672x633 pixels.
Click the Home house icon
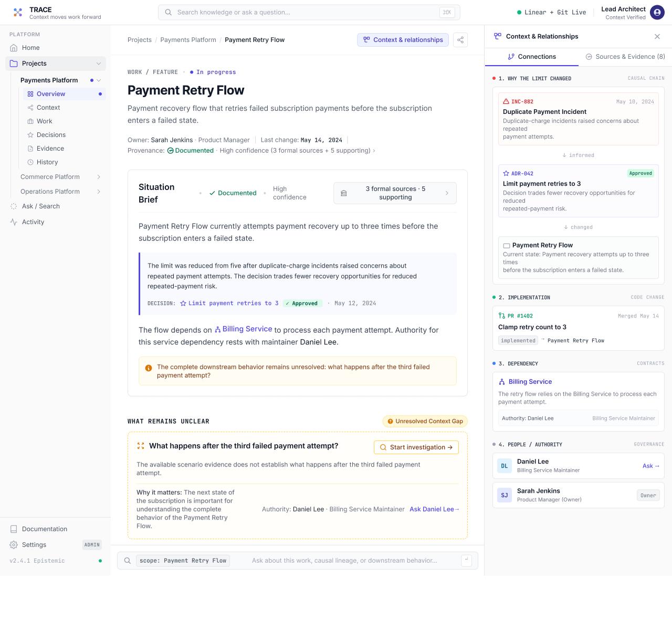tap(14, 48)
